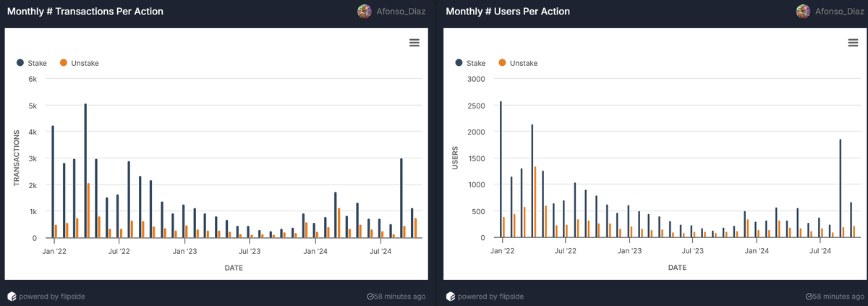Click the late-2024 Stake bar near 3k transactions
The width and height of the screenshot is (868, 306).
pos(401,198)
